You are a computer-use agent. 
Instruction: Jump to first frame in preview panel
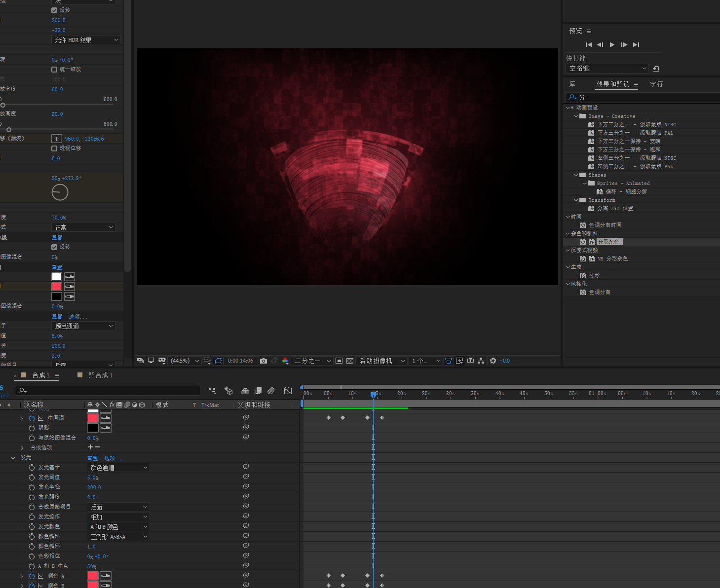[588, 44]
